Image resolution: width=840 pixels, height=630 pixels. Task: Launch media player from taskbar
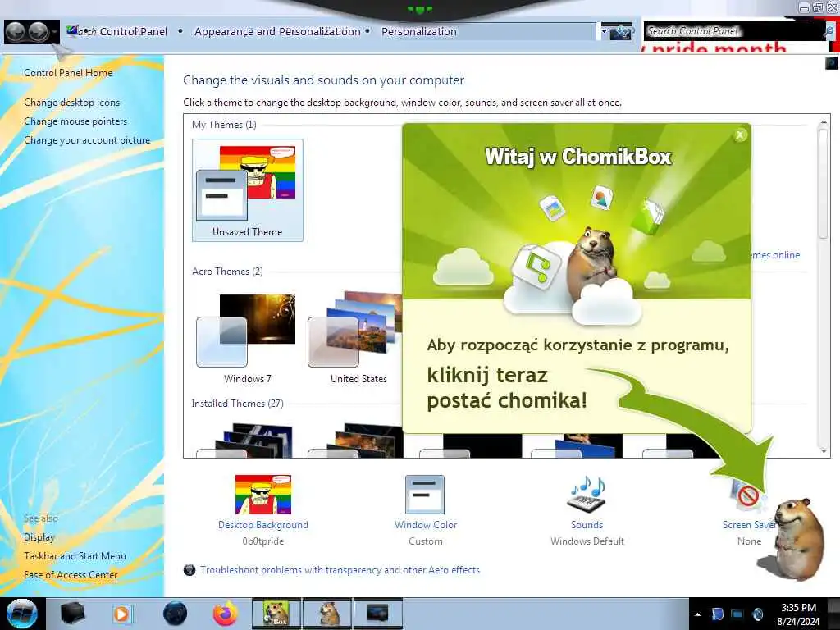click(121, 614)
